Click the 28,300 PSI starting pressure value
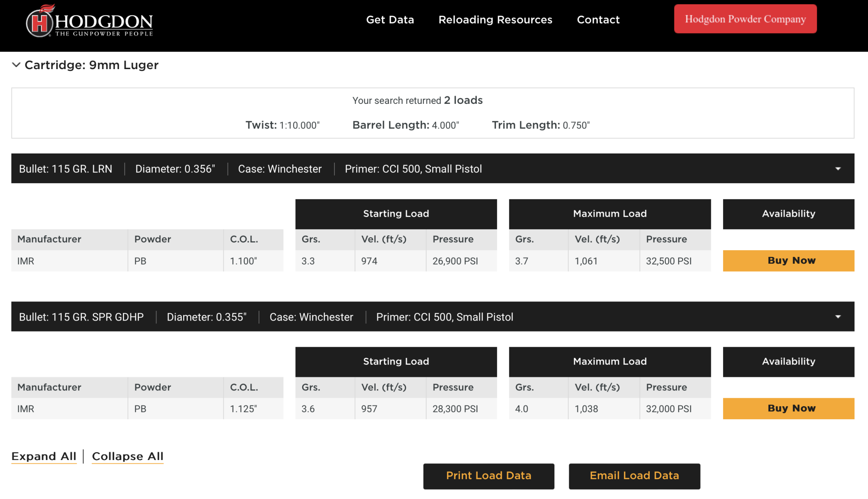 455,409
